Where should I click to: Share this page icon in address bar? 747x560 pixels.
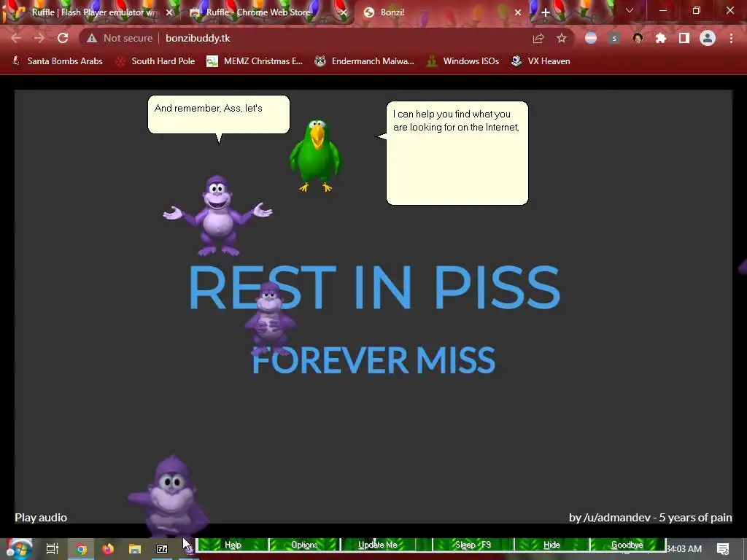[x=538, y=38]
